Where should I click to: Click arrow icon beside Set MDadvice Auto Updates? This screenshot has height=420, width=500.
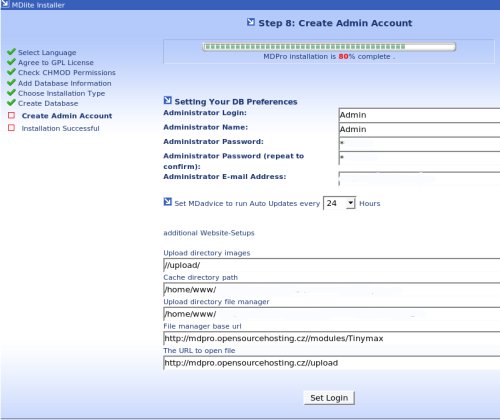[x=168, y=202]
